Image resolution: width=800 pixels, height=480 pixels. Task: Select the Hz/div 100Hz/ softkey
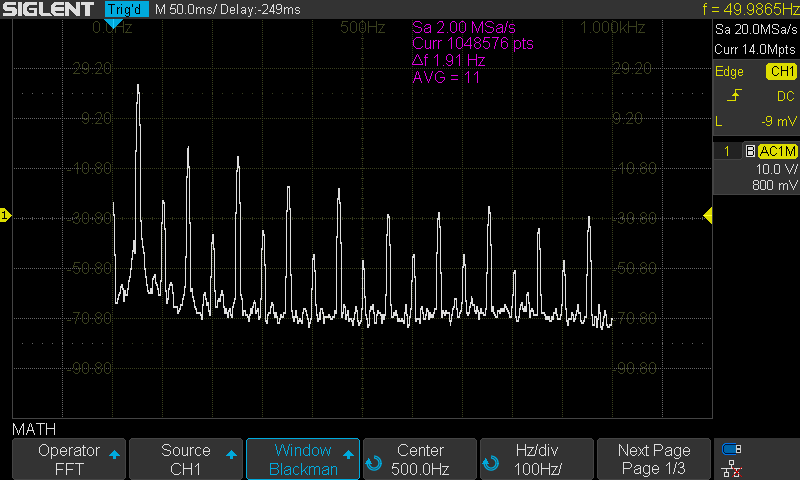[x=537, y=459]
